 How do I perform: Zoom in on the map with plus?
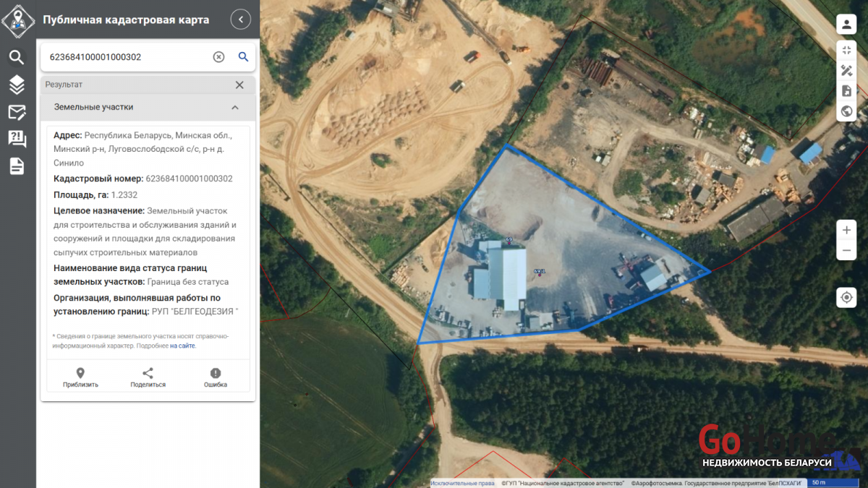click(x=846, y=230)
